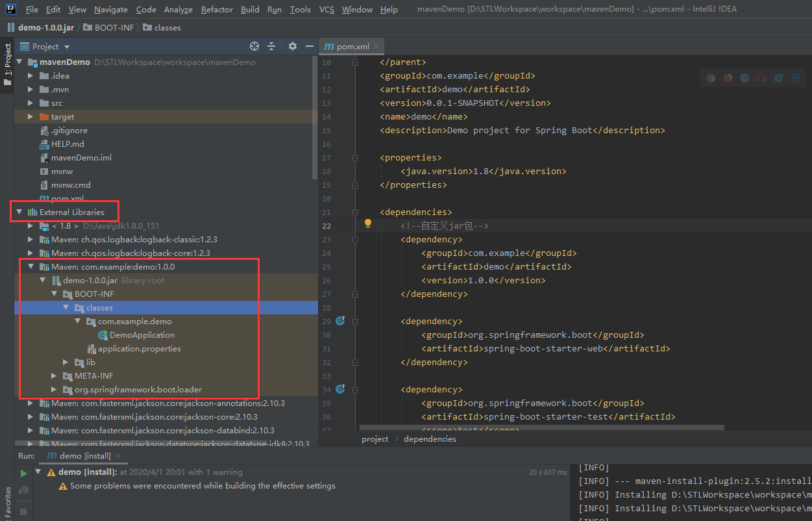Expand the src folder
Image resolution: width=812 pixels, height=521 pixels.
(x=31, y=103)
